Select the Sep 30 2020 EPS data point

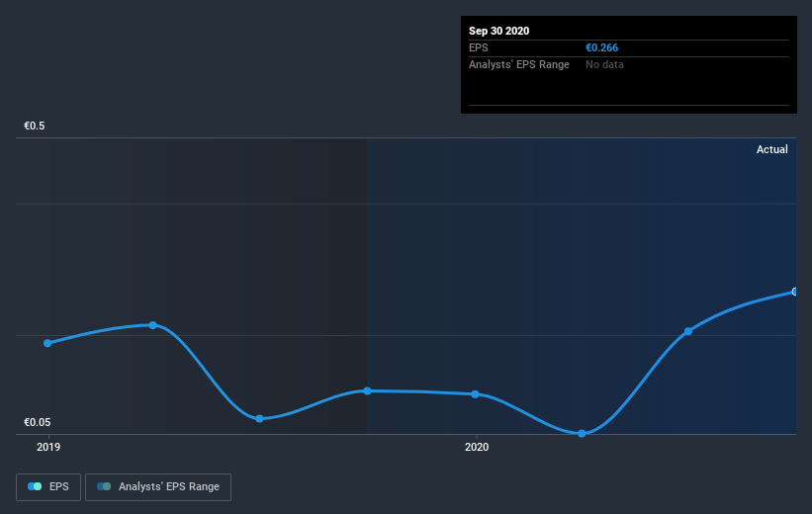tap(795, 292)
